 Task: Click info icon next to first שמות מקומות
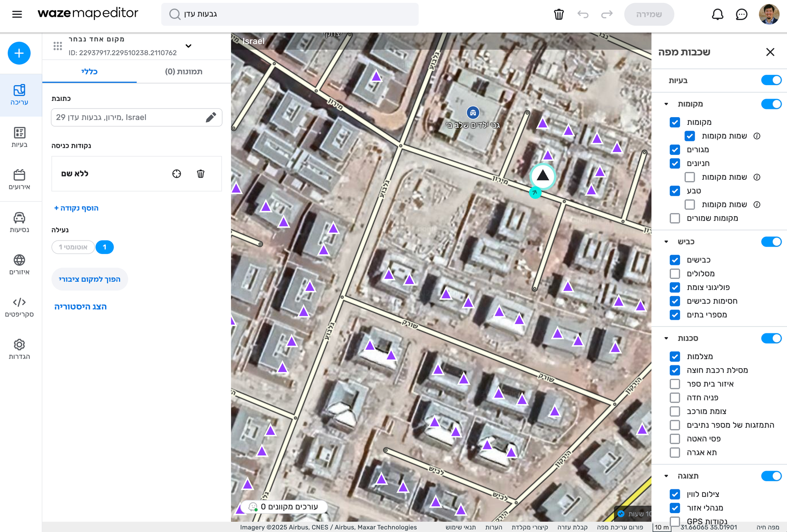[x=757, y=136]
